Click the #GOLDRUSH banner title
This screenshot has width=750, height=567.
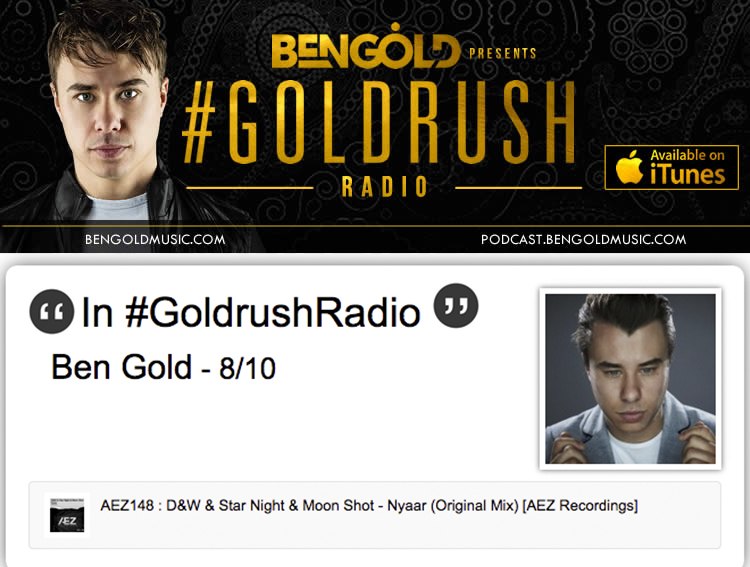(379, 122)
